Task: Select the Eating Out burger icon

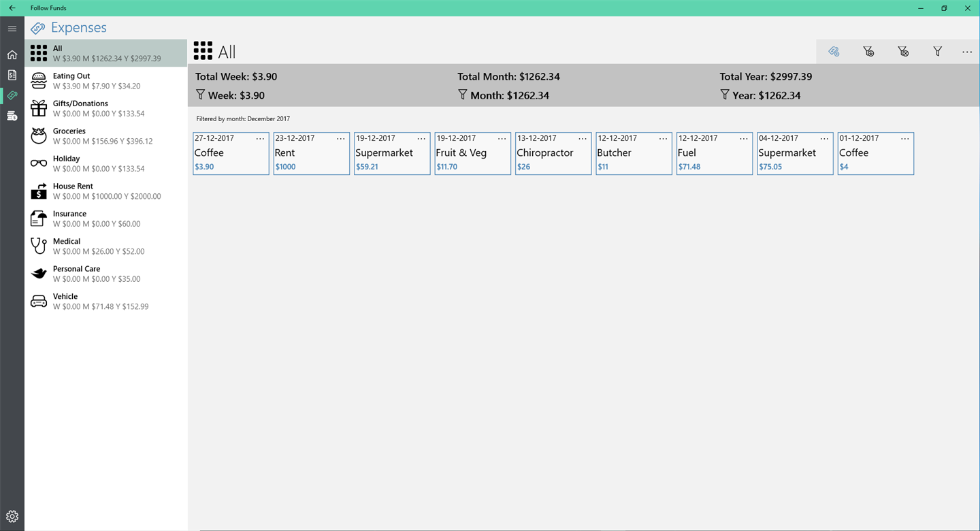Action: point(39,80)
